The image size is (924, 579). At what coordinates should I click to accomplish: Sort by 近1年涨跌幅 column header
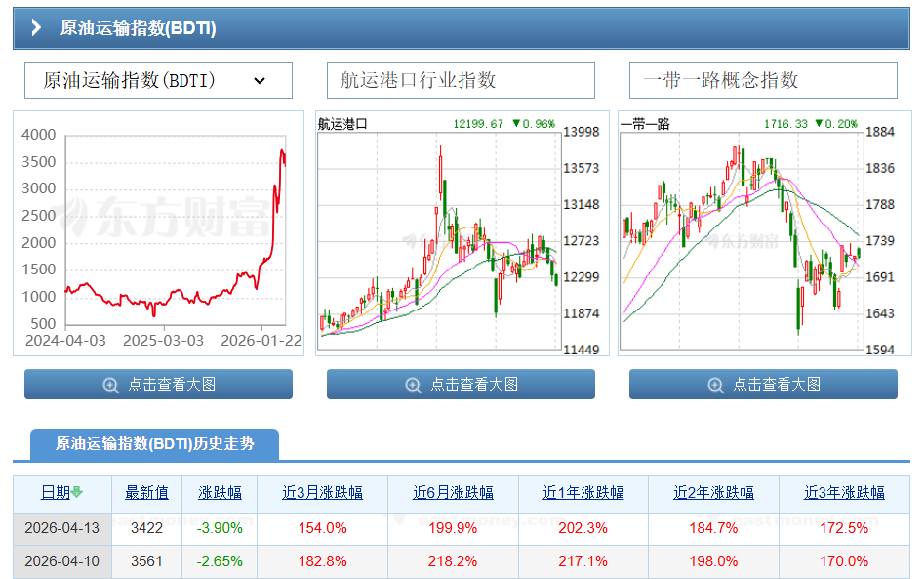(x=583, y=492)
